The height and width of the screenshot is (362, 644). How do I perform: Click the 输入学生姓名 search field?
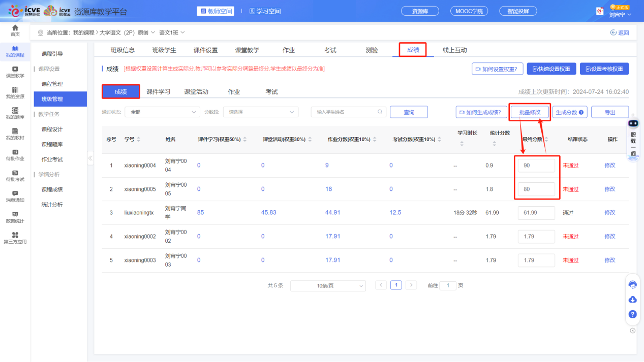click(x=346, y=112)
